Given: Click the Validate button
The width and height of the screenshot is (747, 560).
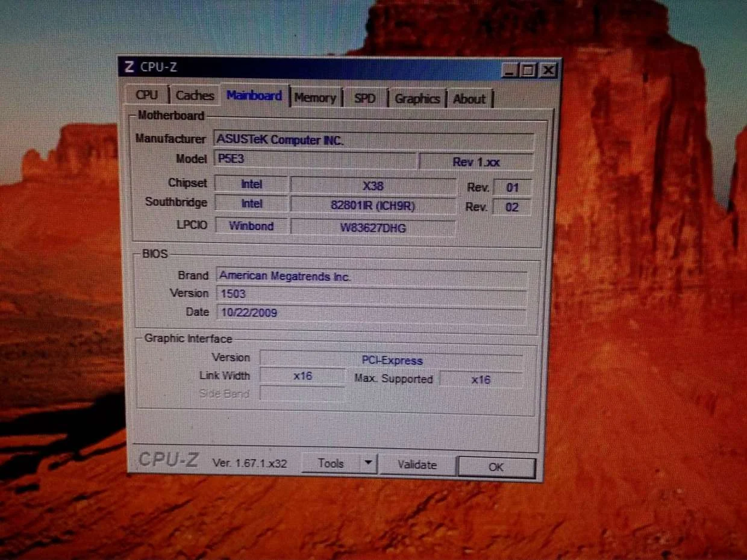Looking at the screenshot, I should (x=417, y=464).
